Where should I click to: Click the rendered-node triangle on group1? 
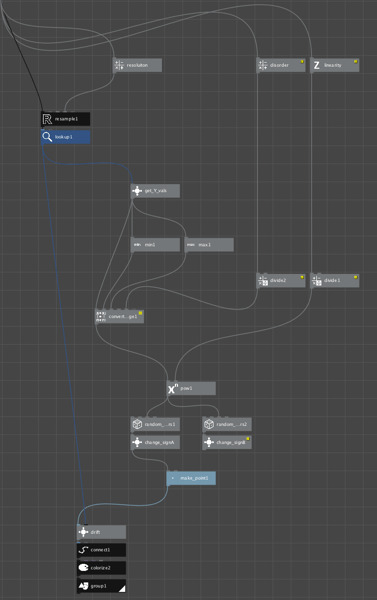coord(122,589)
